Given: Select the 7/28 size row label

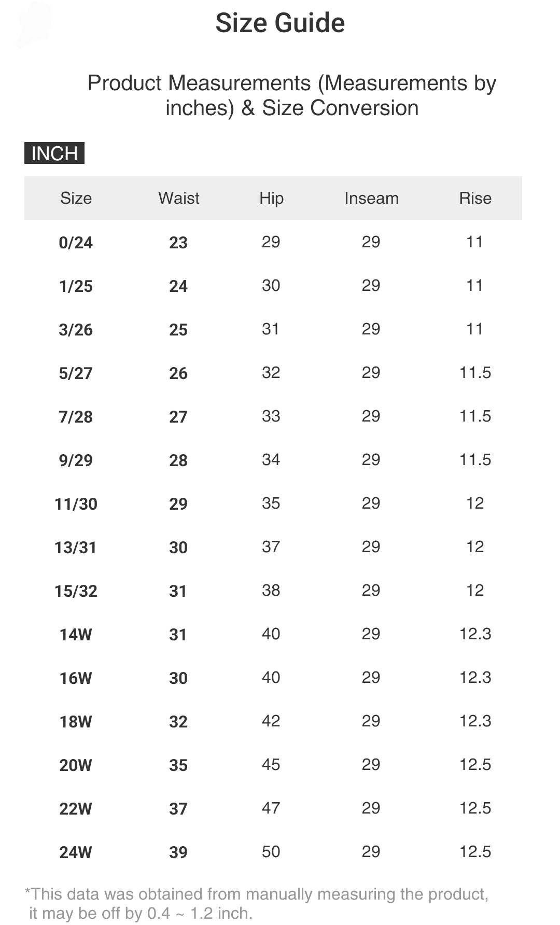Looking at the screenshot, I should pos(76,417).
